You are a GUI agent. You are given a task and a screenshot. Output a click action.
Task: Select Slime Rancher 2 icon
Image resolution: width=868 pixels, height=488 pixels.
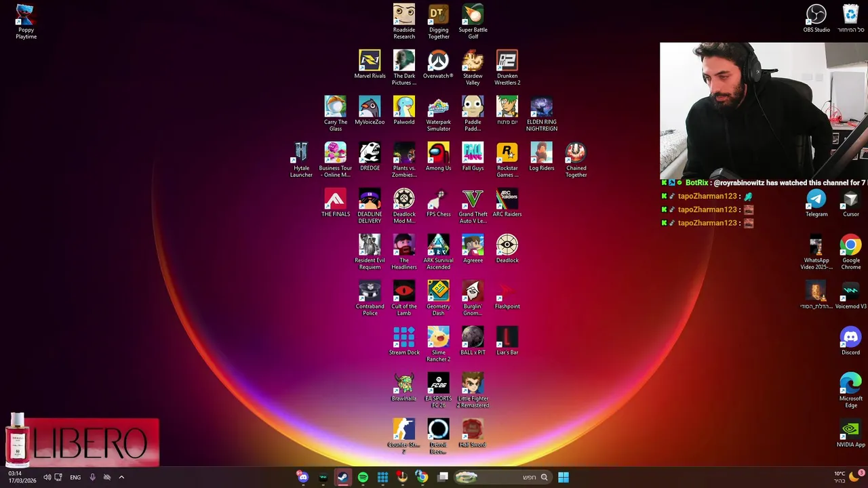tap(439, 344)
